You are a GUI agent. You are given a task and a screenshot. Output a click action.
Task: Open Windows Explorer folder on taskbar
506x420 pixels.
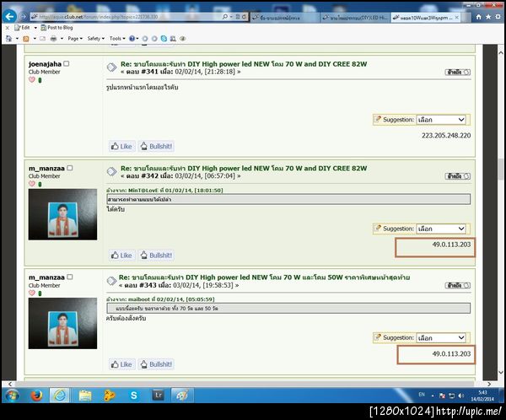pyautogui.click(x=85, y=396)
